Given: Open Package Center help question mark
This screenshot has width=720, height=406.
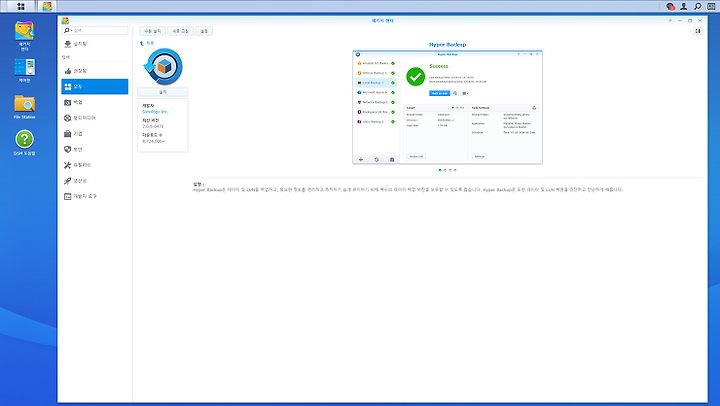Looking at the screenshot, I should coord(670,21).
